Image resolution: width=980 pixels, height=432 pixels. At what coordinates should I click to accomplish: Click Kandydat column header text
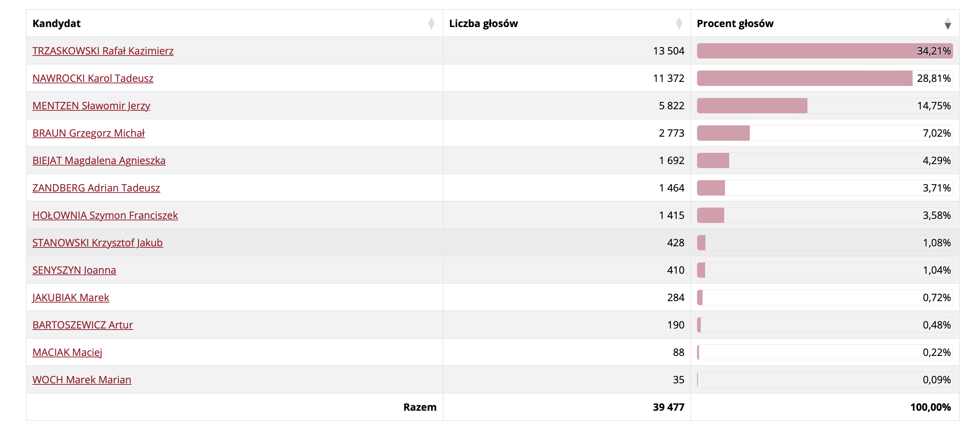(x=56, y=23)
